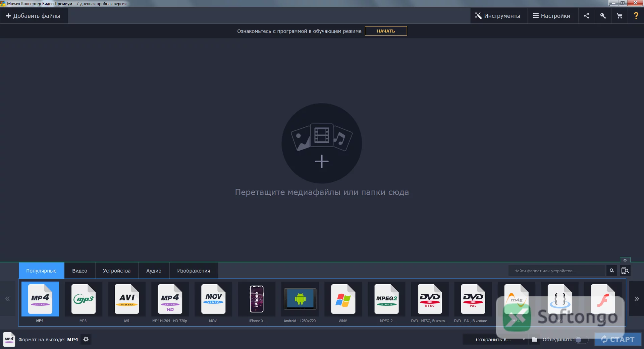Click the output format MP4 icon

pos(9,339)
